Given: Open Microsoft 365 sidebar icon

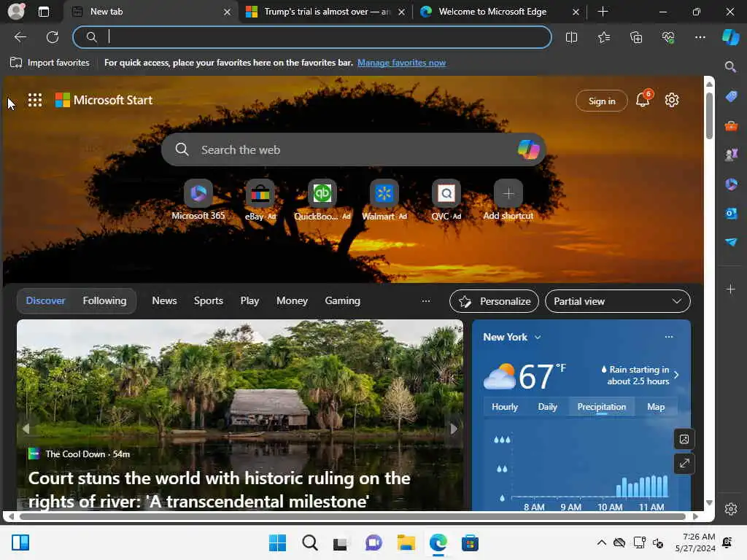Looking at the screenshot, I should pyautogui.click(x=731, y=184).
